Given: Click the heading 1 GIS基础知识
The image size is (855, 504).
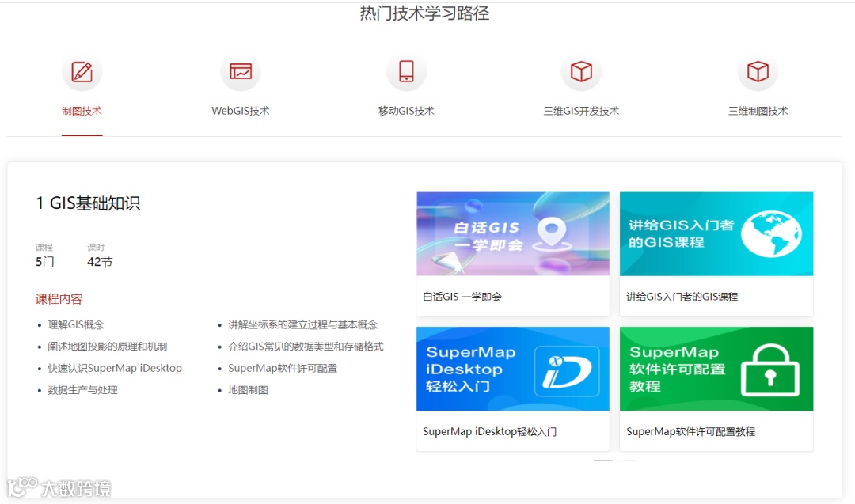Looking at the screenshot, I should 89,203.
